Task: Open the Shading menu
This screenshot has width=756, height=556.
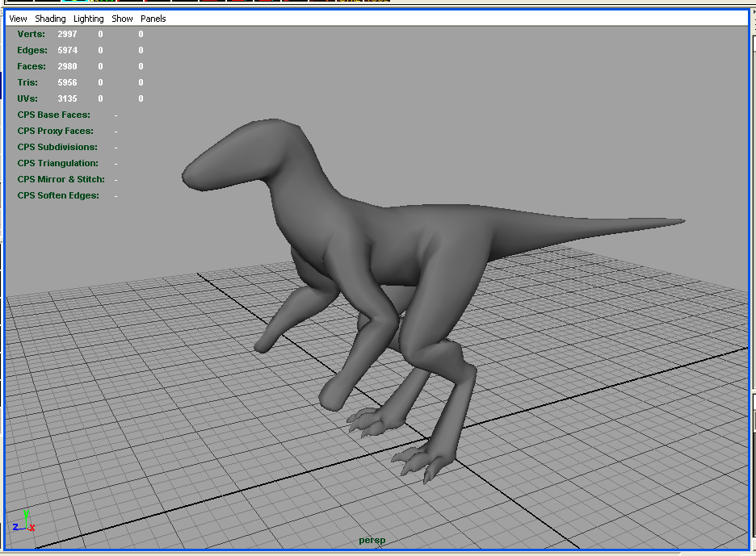Action: tap(50, 19)
